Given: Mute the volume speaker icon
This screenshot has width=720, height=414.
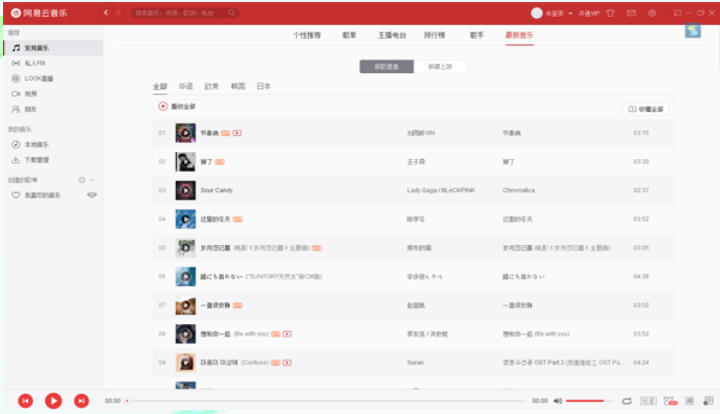Looking at the screenshot, I should point(557,400).
